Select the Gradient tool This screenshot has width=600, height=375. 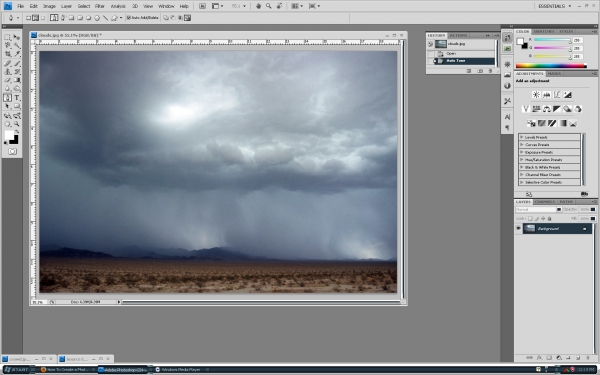[16, 80]
